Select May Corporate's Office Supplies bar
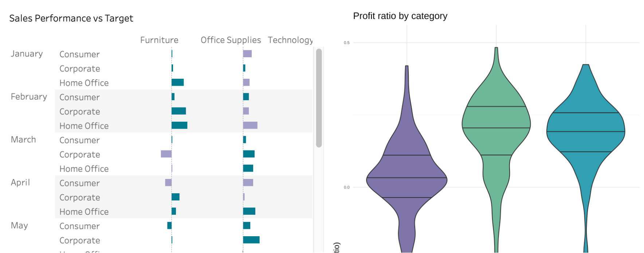Viewport: 644px width, 253px height. (x=251, y=240)
